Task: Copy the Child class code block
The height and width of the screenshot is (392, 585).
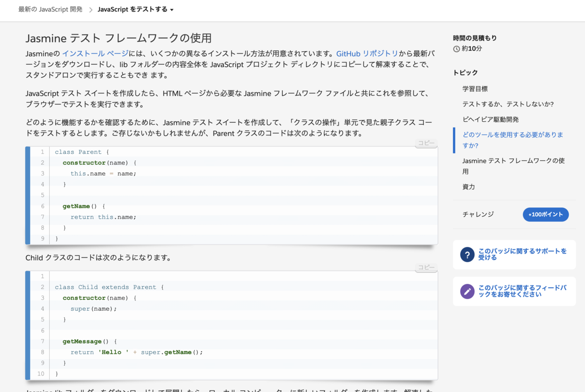Action: 426,267
